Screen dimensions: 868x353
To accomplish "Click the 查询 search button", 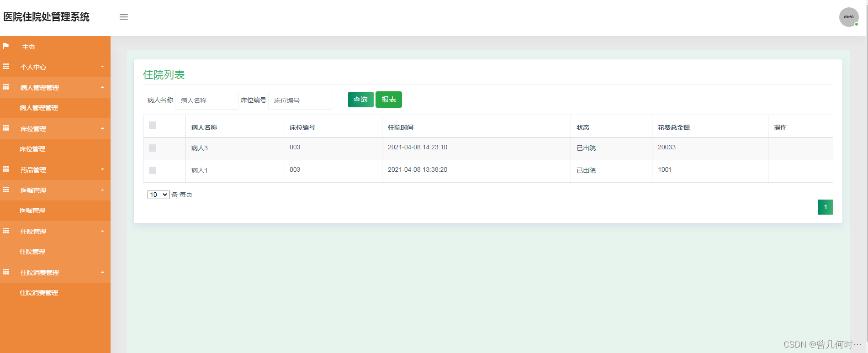I will 361,100.
